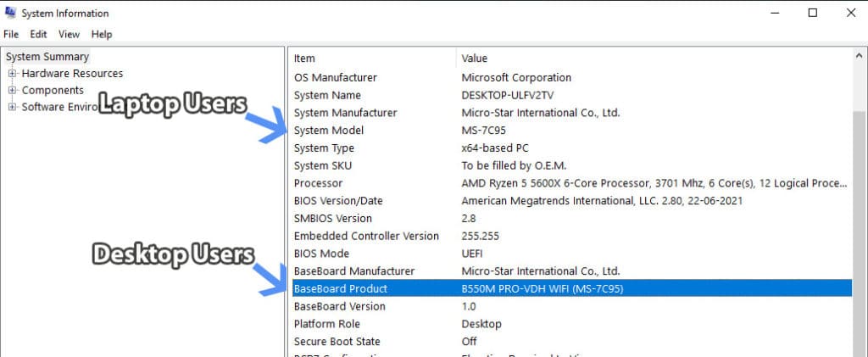
Task: Open the View menu
Action: coord(70,34)
